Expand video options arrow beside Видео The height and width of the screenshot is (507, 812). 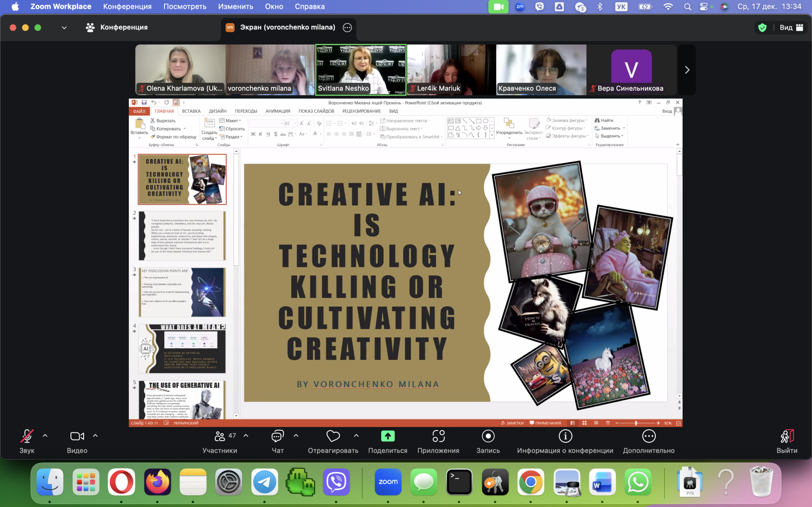point(95,436)
